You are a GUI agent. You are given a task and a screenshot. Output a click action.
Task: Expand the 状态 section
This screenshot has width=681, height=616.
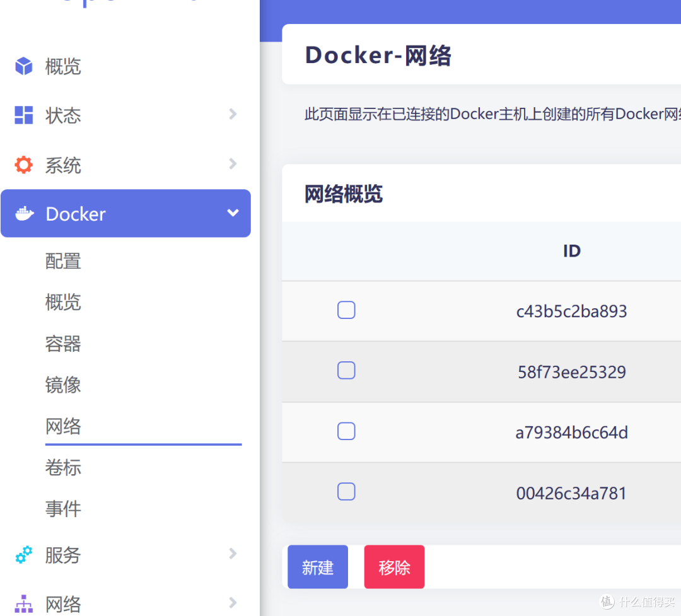click(233, 115)
